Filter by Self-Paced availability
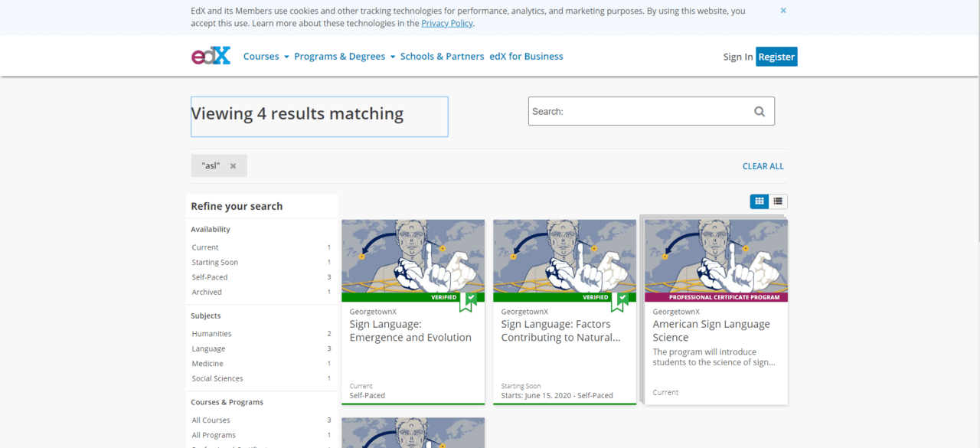Image resolution: width=980 pixels, height=448 pixels. coord(261,277)
